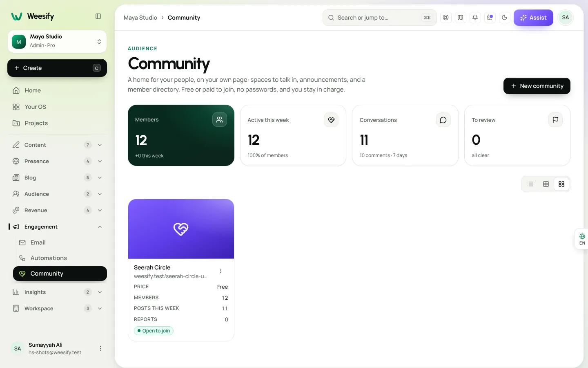Open the map tour icon

[461, 18]
